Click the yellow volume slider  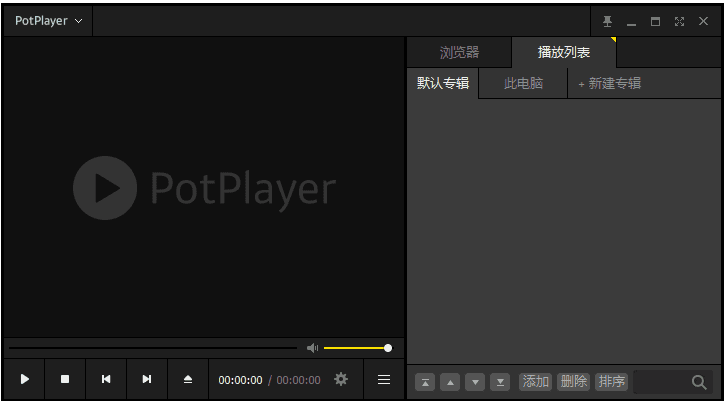tap(358, 348)
